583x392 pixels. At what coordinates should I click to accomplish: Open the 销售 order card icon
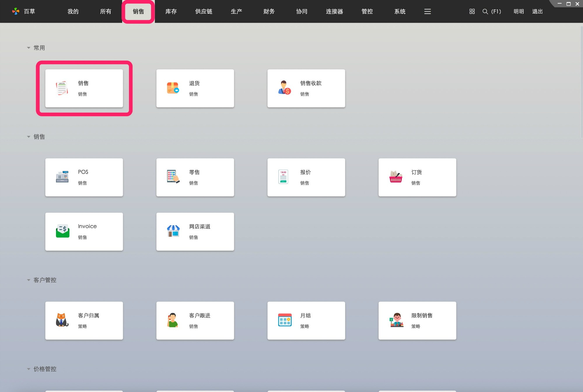[62, 88]
